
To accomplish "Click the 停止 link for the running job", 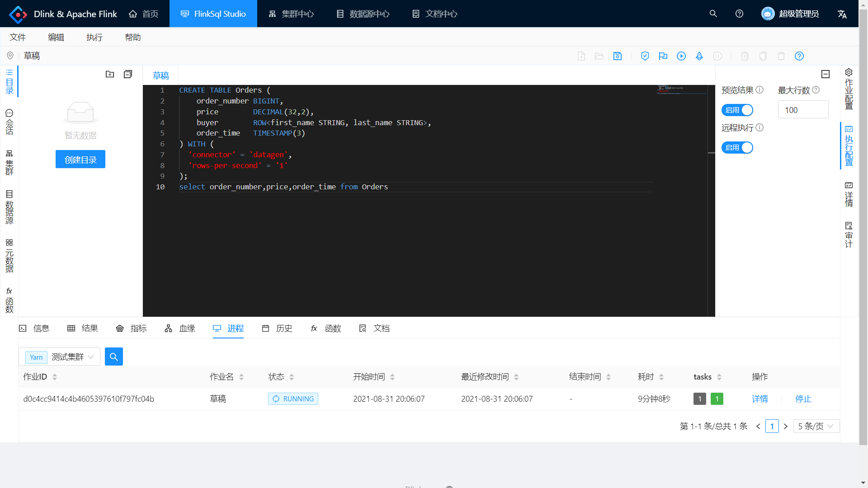I will pyautogui.click(x=803, y=399).
